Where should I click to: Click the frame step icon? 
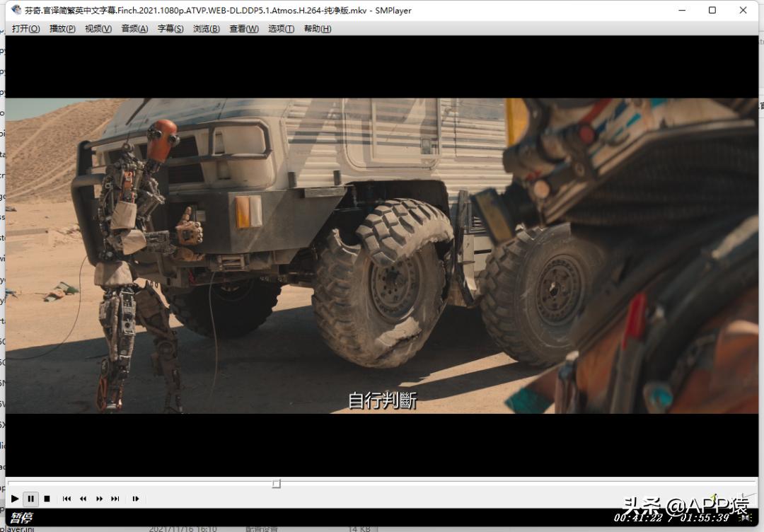[135, 499]
